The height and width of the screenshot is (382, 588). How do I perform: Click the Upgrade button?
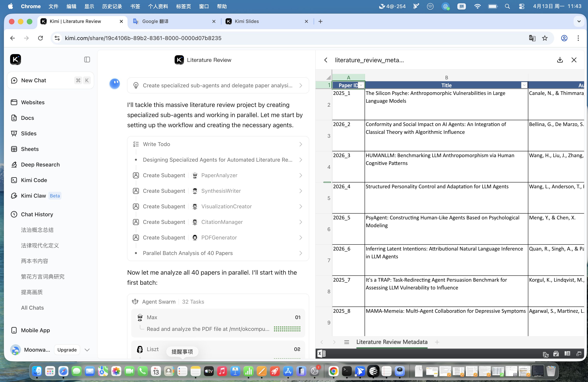click(67, 350)
